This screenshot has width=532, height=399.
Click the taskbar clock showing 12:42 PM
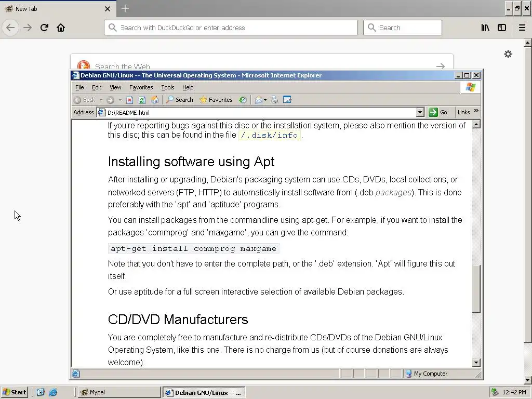coord(514,392)
